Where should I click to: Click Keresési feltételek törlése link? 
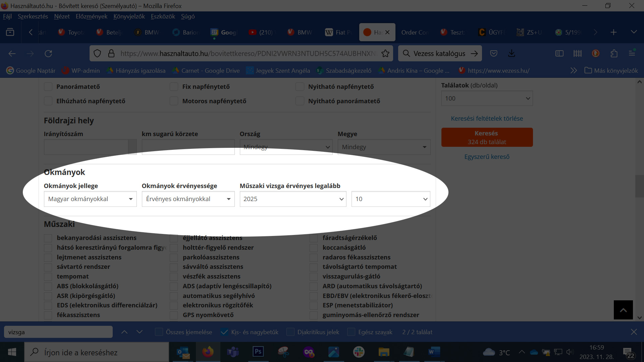point(487,118)
